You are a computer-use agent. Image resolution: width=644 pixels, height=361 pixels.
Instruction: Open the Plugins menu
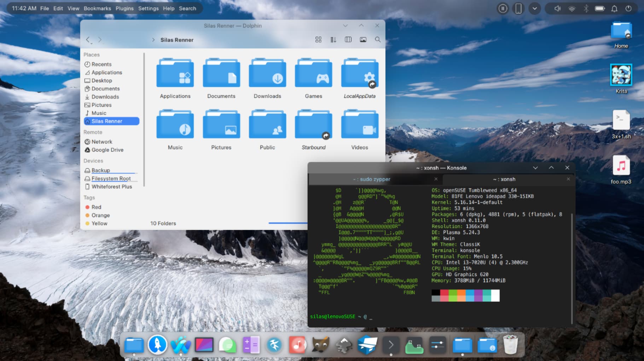(x=124, y=8)
